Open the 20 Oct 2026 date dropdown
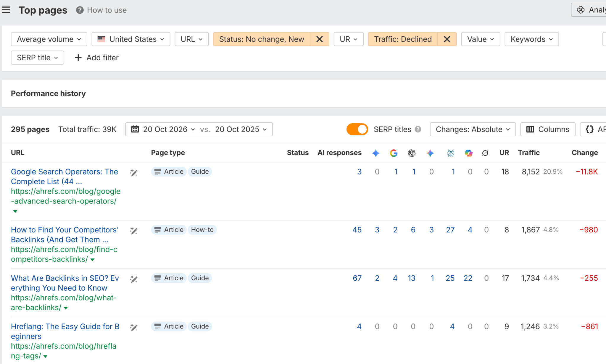The image size is (606, 364). (169, 129)
